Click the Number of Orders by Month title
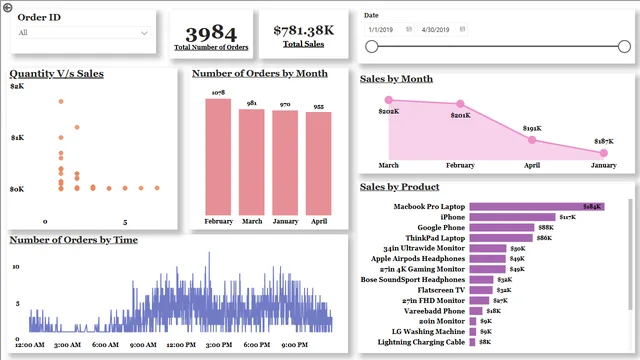This screenshot has height=360, width=640. coord(260,73)
